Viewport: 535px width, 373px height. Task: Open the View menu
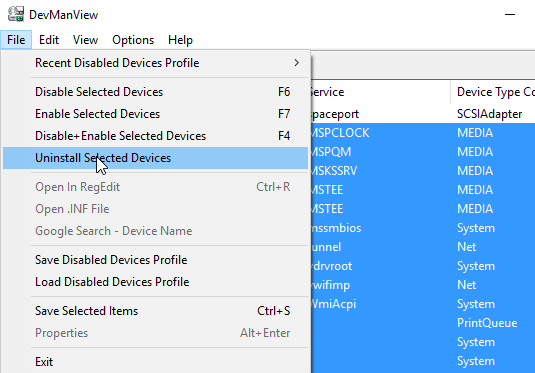[85, 40]
